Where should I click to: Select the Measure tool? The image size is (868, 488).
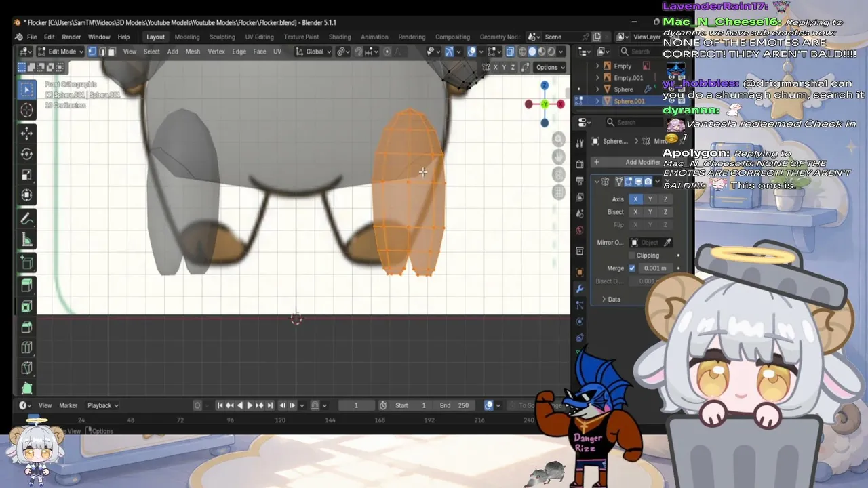tap(27, 240)
